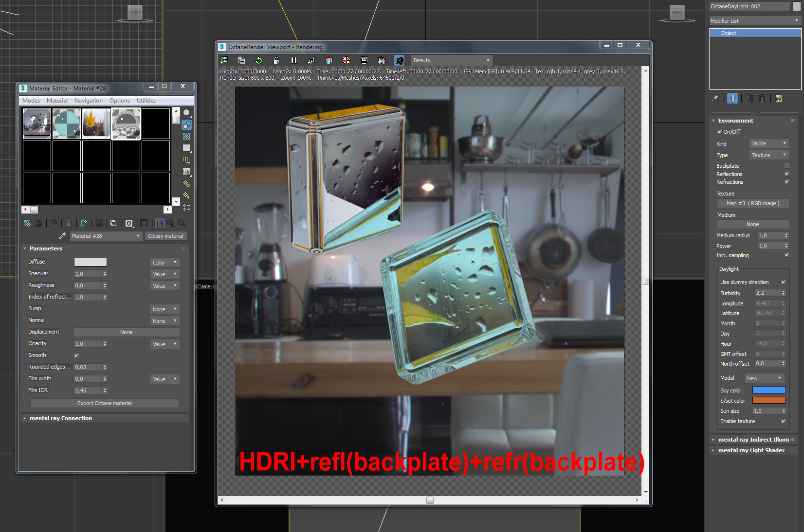Collapse the Parameters rollout
The width and height of the screenshot is (804, 532).
pyautogui.click(x=46, y=248)
